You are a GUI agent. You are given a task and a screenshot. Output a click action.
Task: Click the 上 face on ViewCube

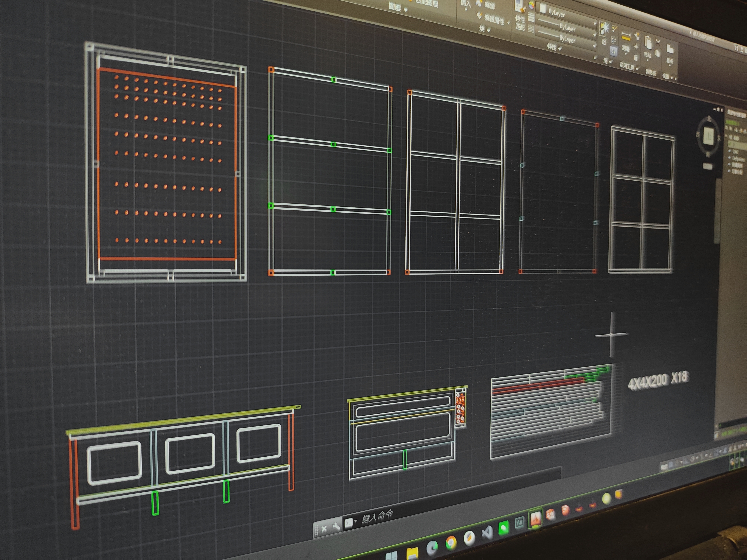pyautogui.click(x=709, y=137)
